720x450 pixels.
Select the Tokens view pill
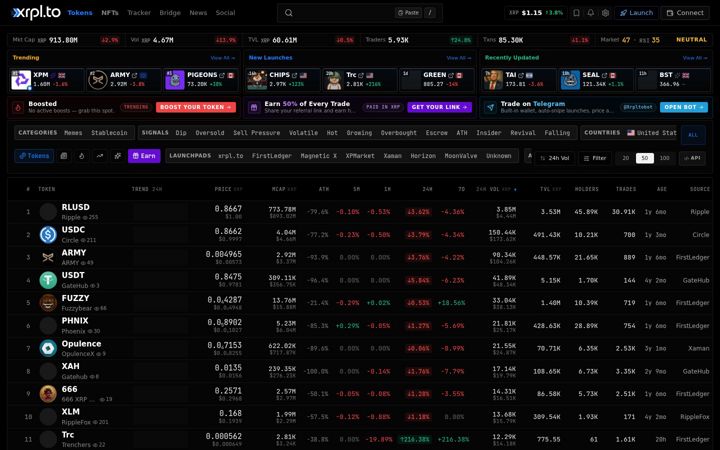[34, 156]
